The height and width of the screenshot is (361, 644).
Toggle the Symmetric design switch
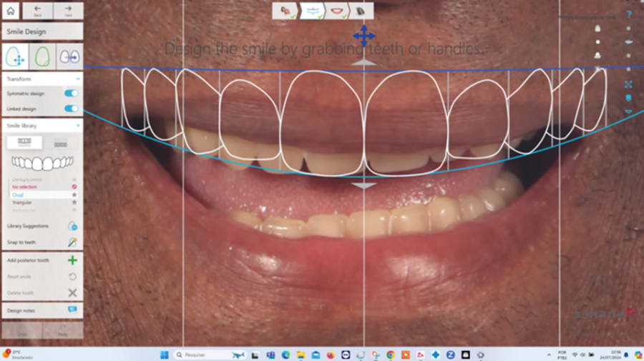tap(71, 93)
